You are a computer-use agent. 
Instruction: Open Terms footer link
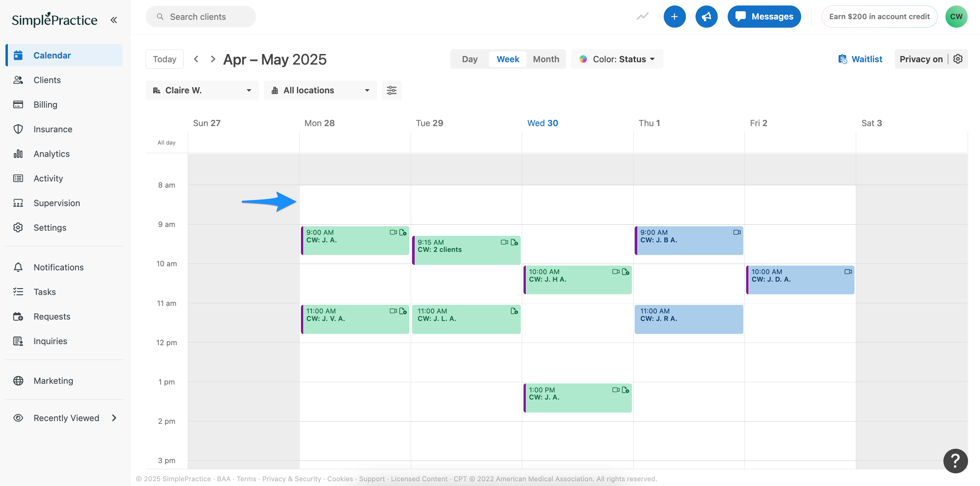(x=246, y=479)
